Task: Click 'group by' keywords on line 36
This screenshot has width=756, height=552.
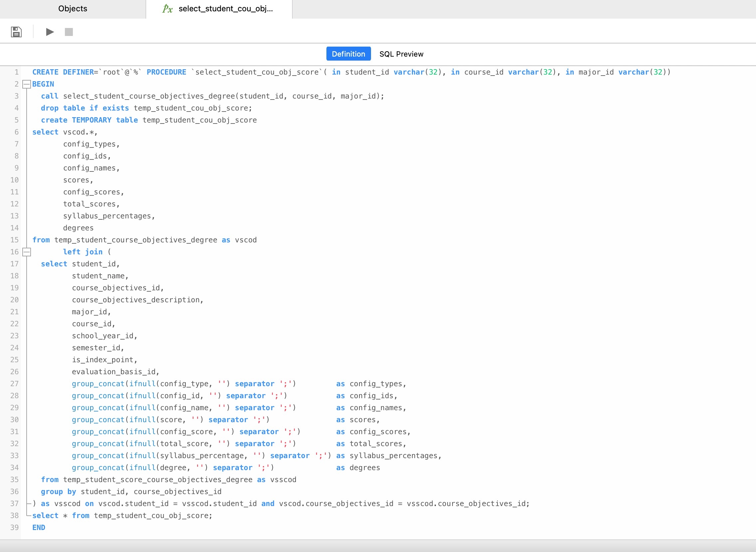Action: point(59,491)
